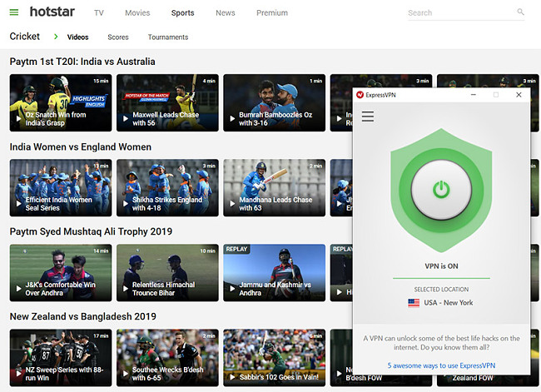The width and height of the screenshot is (541, 392).
Task: Open the TV tab
Action: [x=99, y=12]
